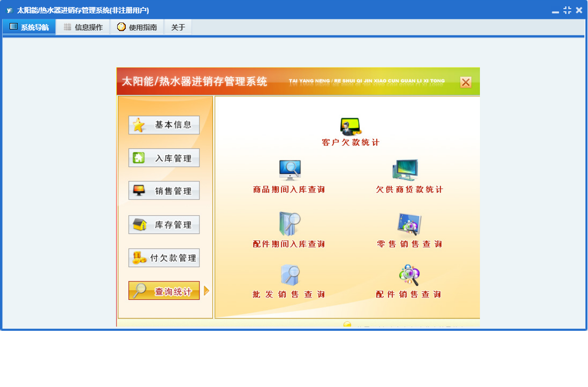This screenshot has width=588, height=387.
Task: Switch to the 信息操作 tab
Action: [83, 26]
